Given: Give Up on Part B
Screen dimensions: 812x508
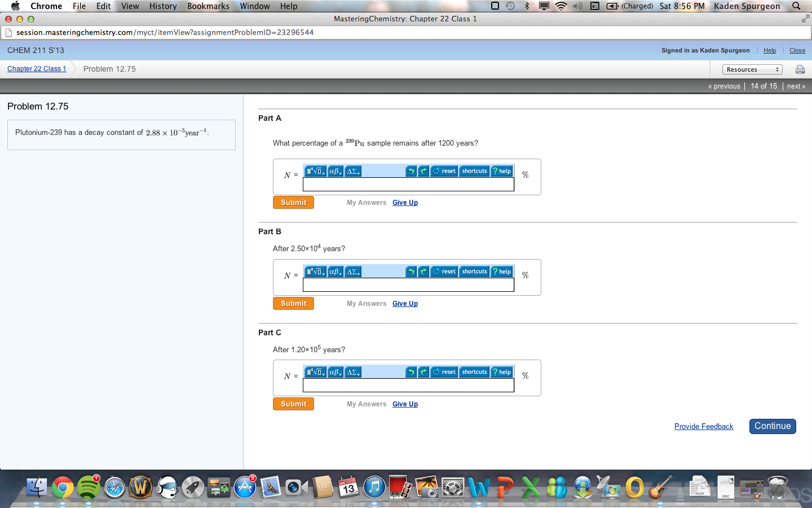Looking at the screenshot, I should click(405, 303).
